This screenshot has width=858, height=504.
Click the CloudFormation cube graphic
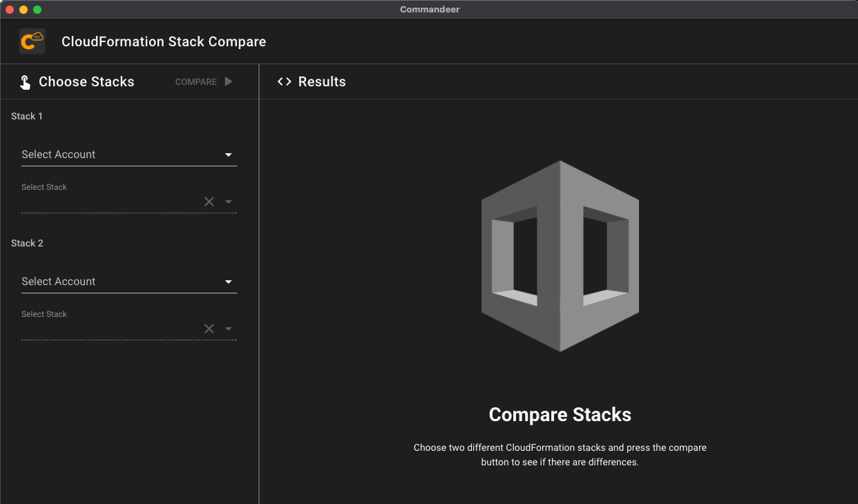[560, 256]
